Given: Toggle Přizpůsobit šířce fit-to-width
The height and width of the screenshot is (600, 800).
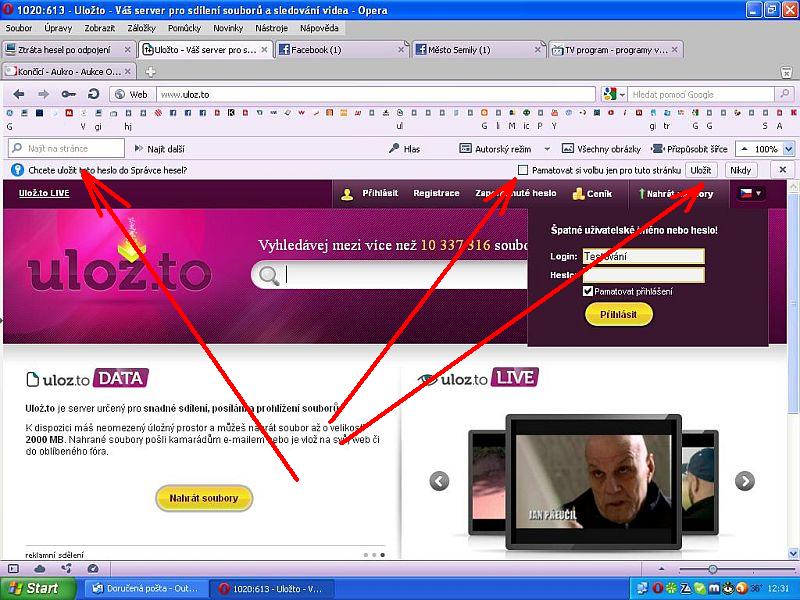Looking at the screenshot, I should [x=690, y=148].
